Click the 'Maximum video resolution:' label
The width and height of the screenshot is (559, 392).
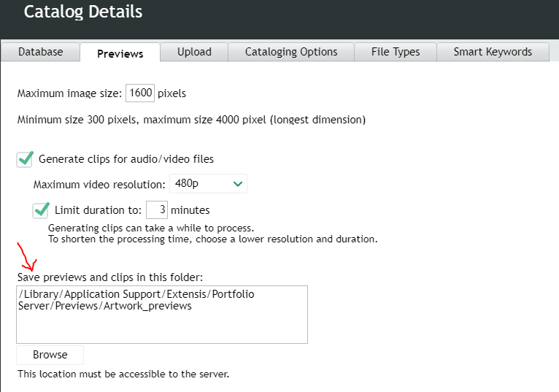click(99, 184)
